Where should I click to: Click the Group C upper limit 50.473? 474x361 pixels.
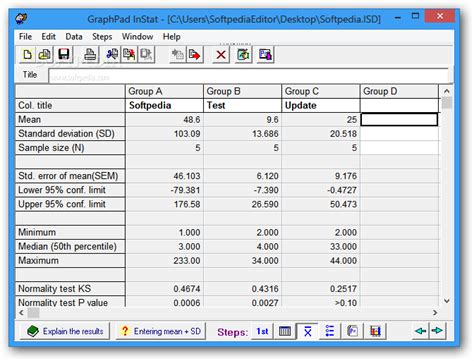pyautogui.click(x=321, y=204)
